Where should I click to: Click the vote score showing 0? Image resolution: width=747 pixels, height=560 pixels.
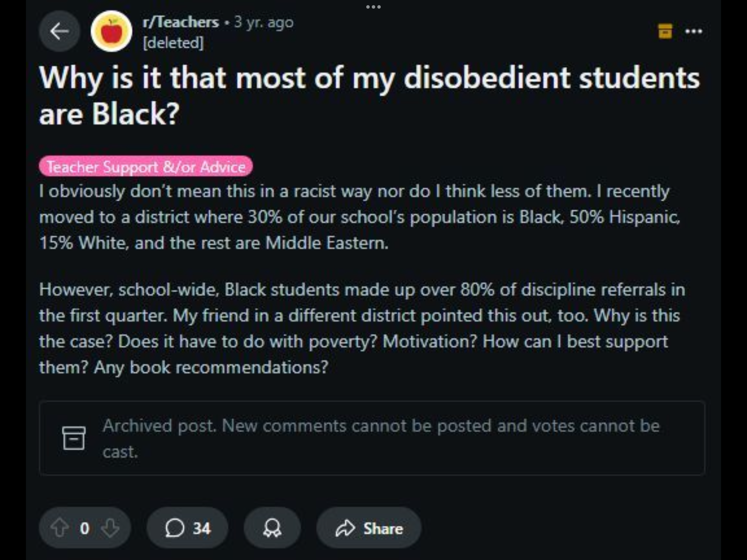point(84,528)
